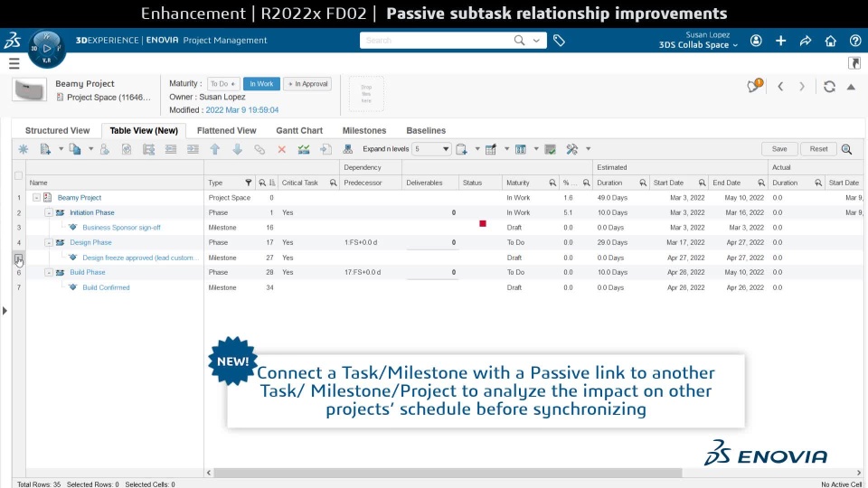Collapse header panel up triangle
868x488 pixels.
click(x=851, y=87)
